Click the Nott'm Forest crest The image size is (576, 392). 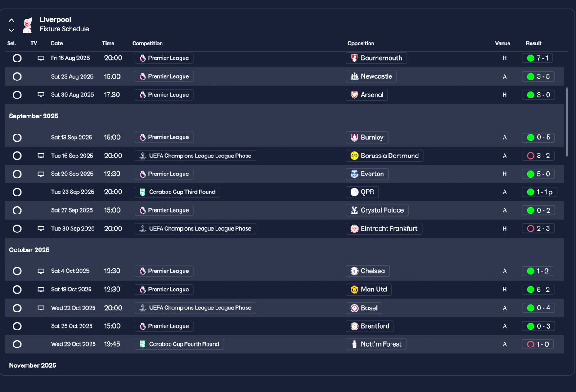pos(355,344)
